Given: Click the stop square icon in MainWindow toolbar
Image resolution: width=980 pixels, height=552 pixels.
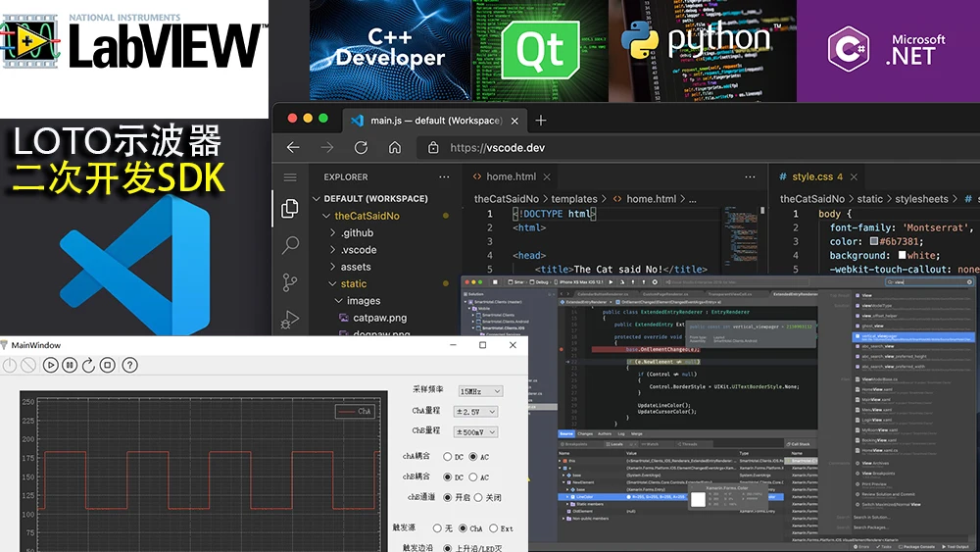Looking at the screenshot, I should pyautogui.click(x=108, y=365).
